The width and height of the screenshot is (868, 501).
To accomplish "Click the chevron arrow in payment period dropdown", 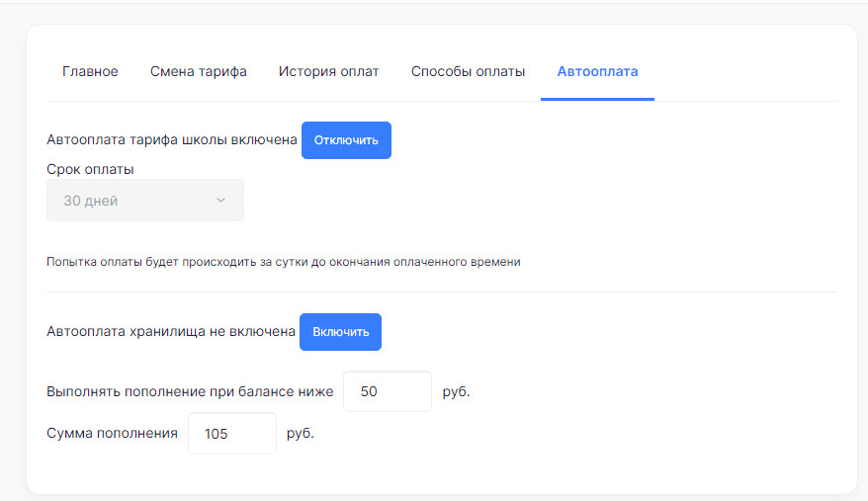I will (220, 200).
